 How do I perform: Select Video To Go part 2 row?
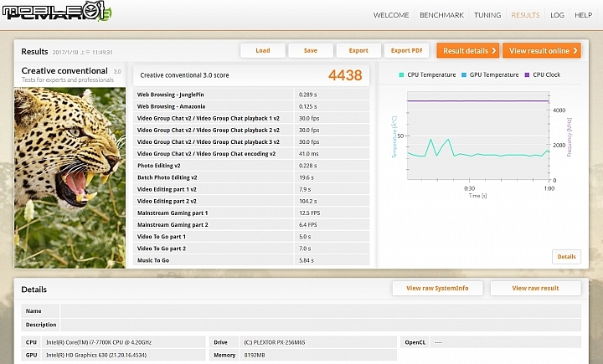click(251, 249)
